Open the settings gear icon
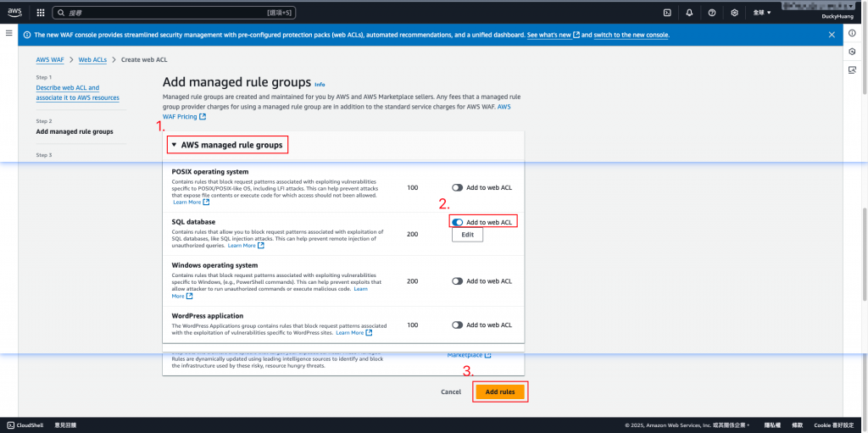Image resolution: width=868 pixels, height=433 pixels. (734, 12)
